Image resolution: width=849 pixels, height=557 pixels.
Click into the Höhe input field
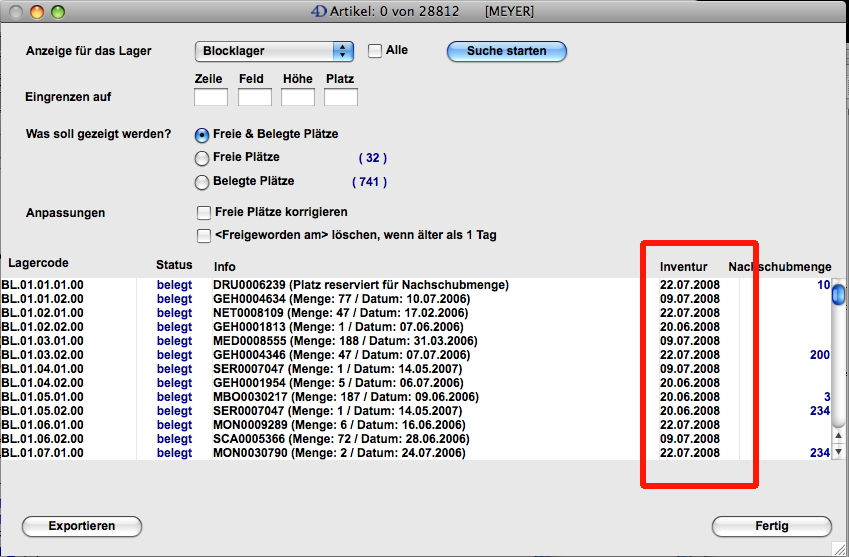coord(297,97)
